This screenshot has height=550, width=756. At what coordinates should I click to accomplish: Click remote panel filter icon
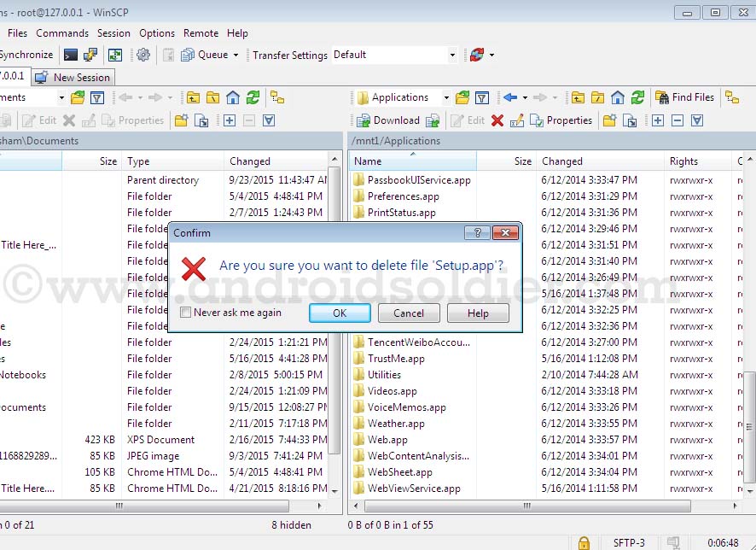point(481,98)
